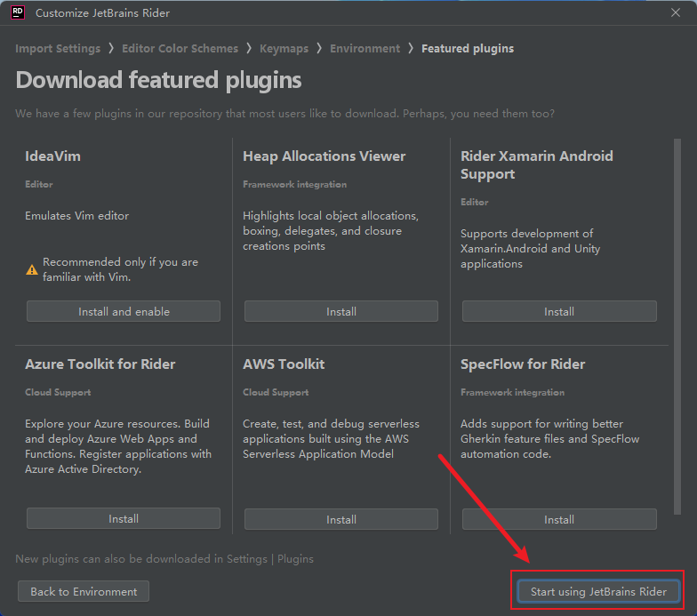Click Framework integration label under SpecFlow
Image resolution: width=697 pixels, height=616 pixels.
(512, 392)
